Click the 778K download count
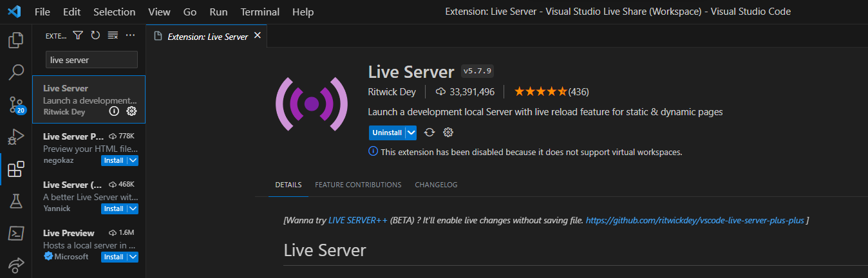The width and height of the screenshot is (868, 278). pos(122,136)
